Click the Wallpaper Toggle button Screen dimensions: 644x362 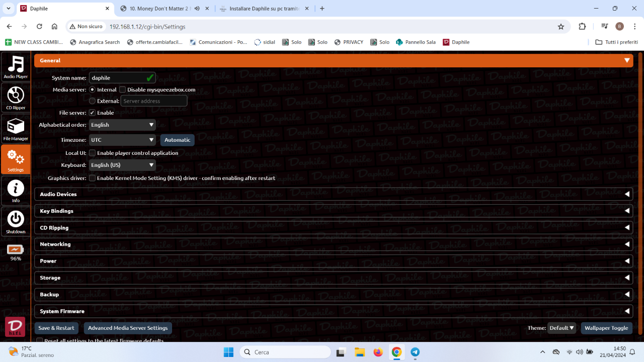click(606, 328)
